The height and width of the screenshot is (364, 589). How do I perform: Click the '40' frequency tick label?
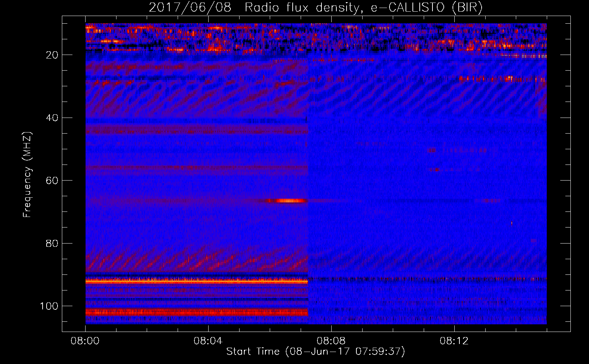click(52, 118)
